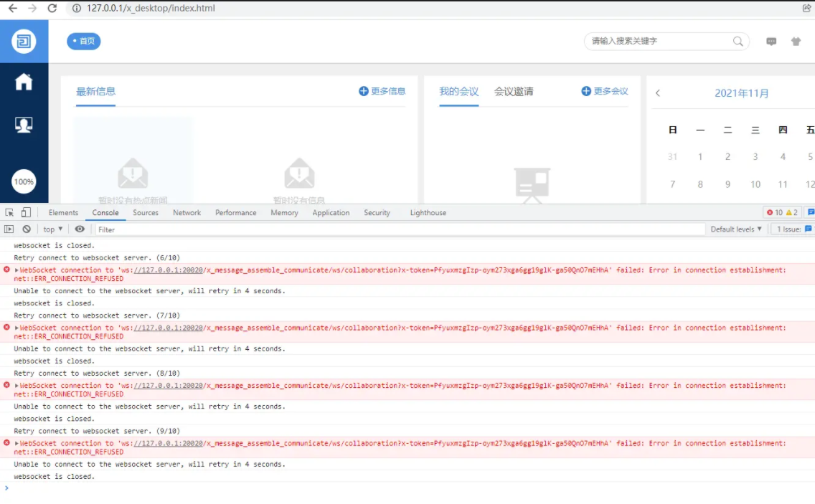This screenshot has height=504, width=815.
Task: Click the browser address bar URL
Action: tap(151, 9)
